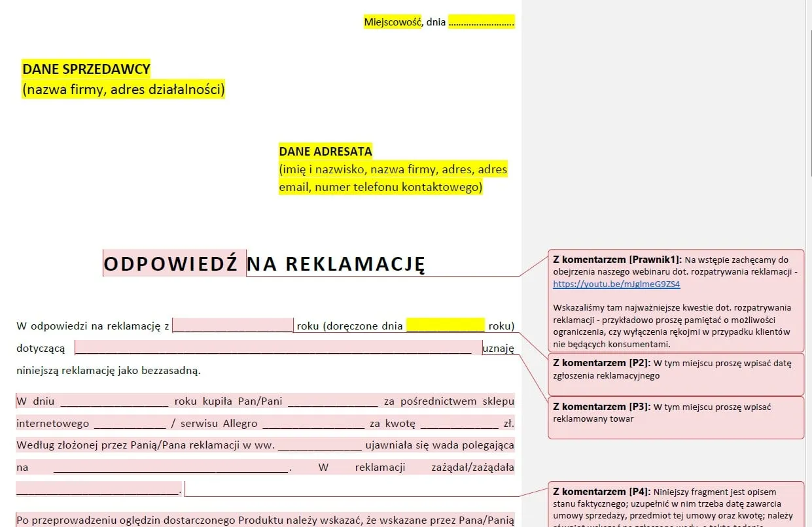812x527 pixels.
Task: Click the blank after W odpowiedzi na reklamację z
Action: [x=232, y=326]
